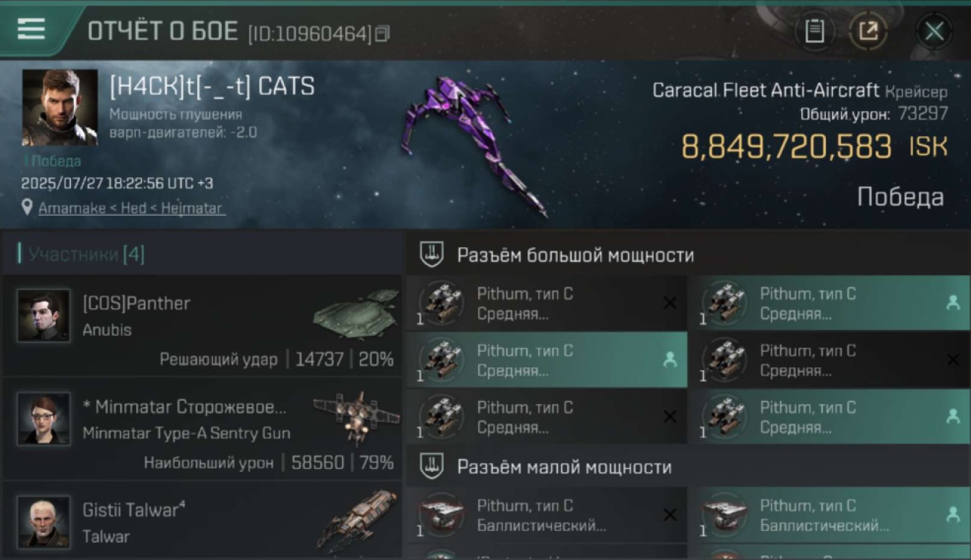View the [H4CK]t[-_-t] CATS pilot portrait
The width and height of the screenshot is (971, 560).
60,108
